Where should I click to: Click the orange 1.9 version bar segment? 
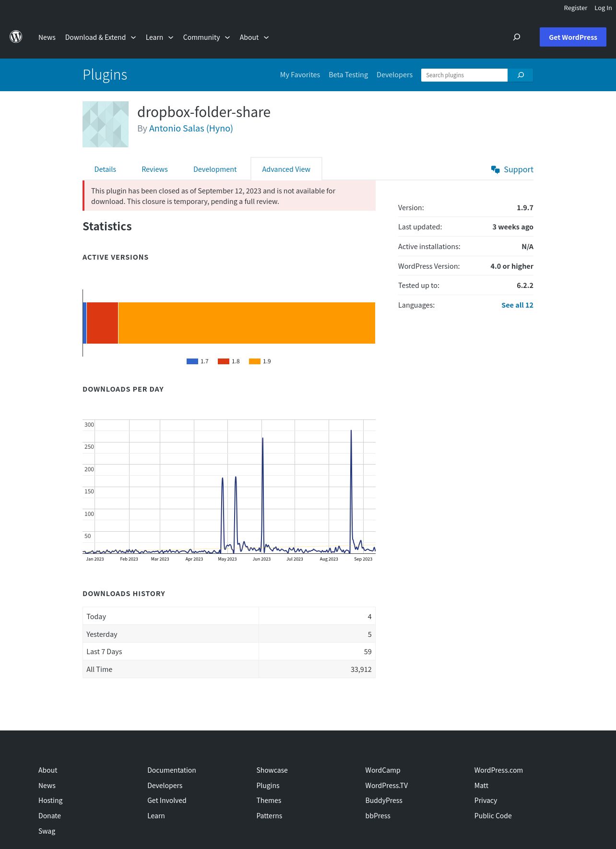(x=247, y=323)
